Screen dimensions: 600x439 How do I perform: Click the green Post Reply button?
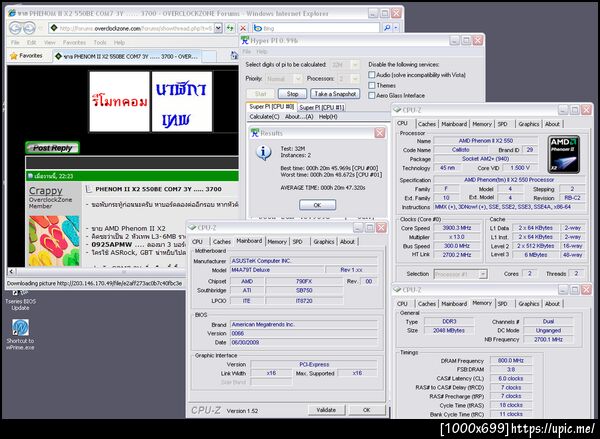pos(52,148)
